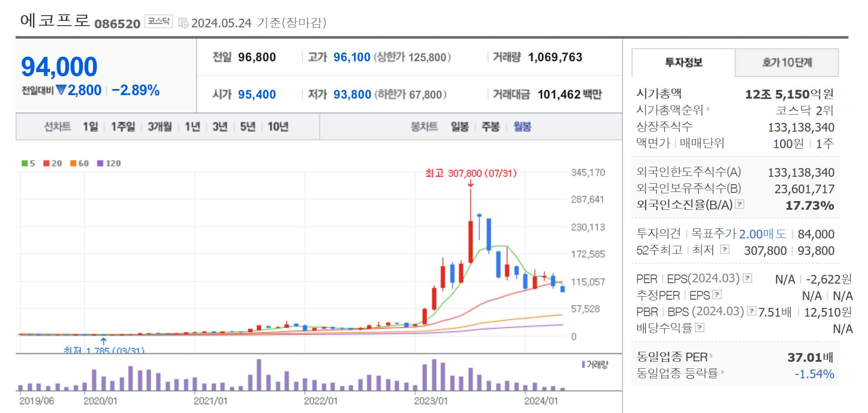Click the -2.89% change percentage
The image size is (868, 413).
(x=135, y=90)
